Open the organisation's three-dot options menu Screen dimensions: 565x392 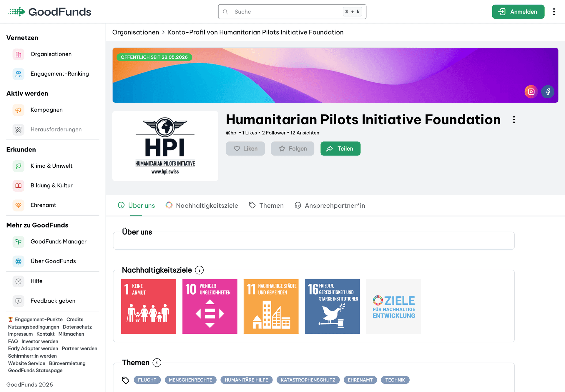pyautogui.click(x=514, y=120)
